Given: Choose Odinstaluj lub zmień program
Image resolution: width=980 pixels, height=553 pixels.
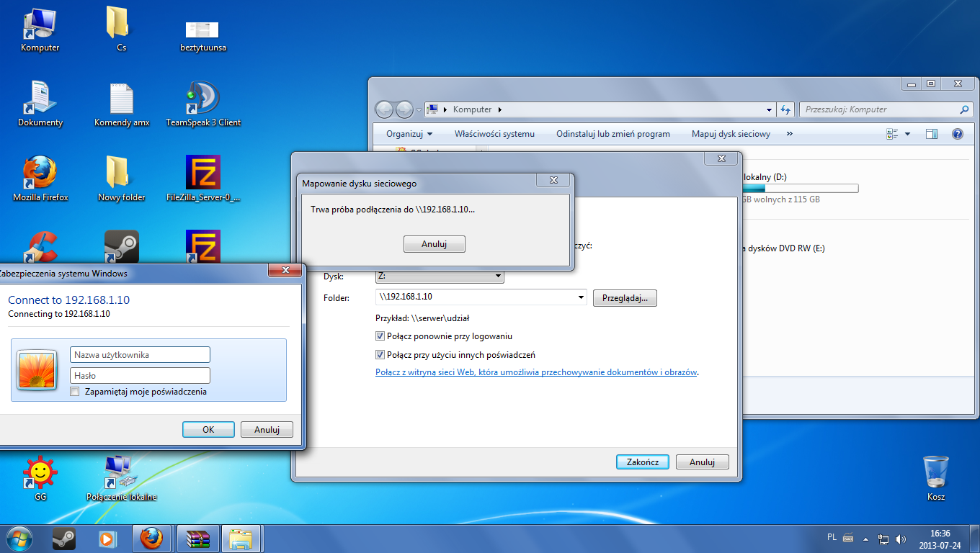Looking at the screenshot, I should (613, 133).
